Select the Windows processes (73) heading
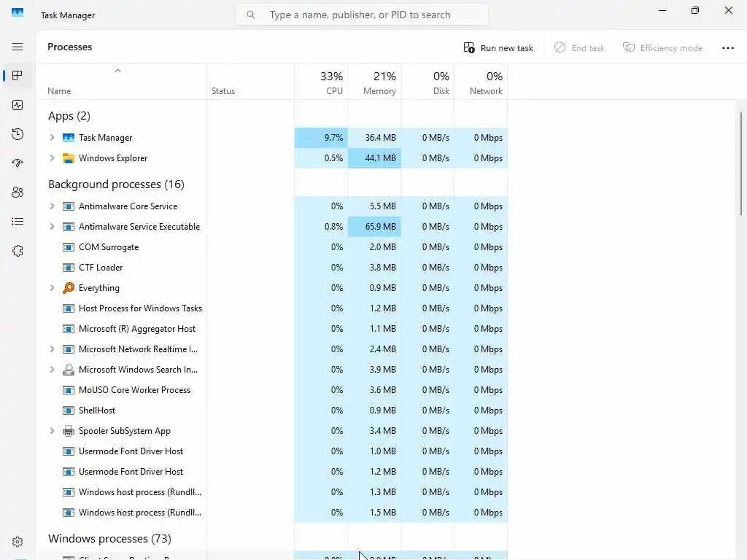The width and height of the screenshot is (747, 560). coord(109,539)
